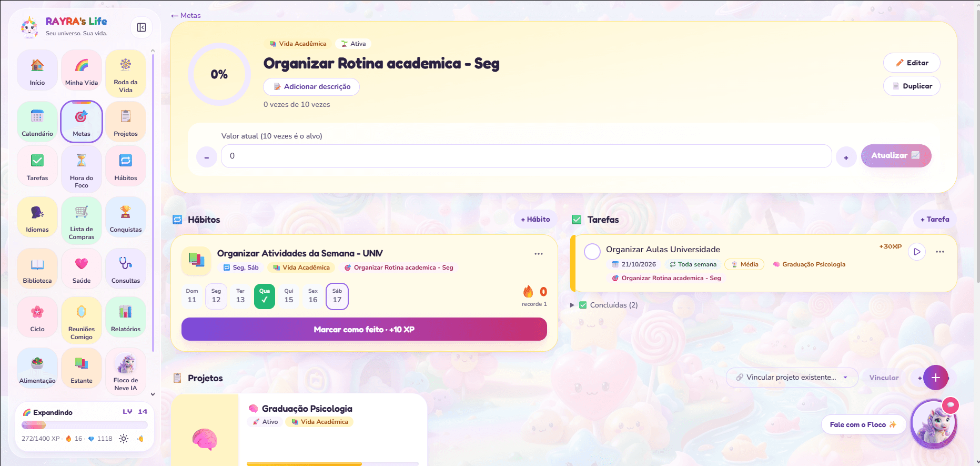The height and width of the screenshot is (466, 980).
Task: Toggle Monday 12 habit day
Action: 216,296
